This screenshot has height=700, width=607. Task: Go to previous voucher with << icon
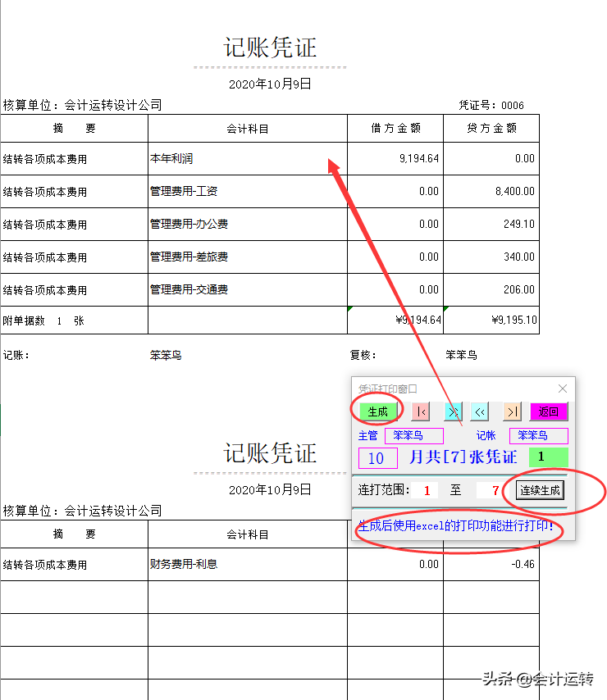pyautogui.click(x=480, y=411)
